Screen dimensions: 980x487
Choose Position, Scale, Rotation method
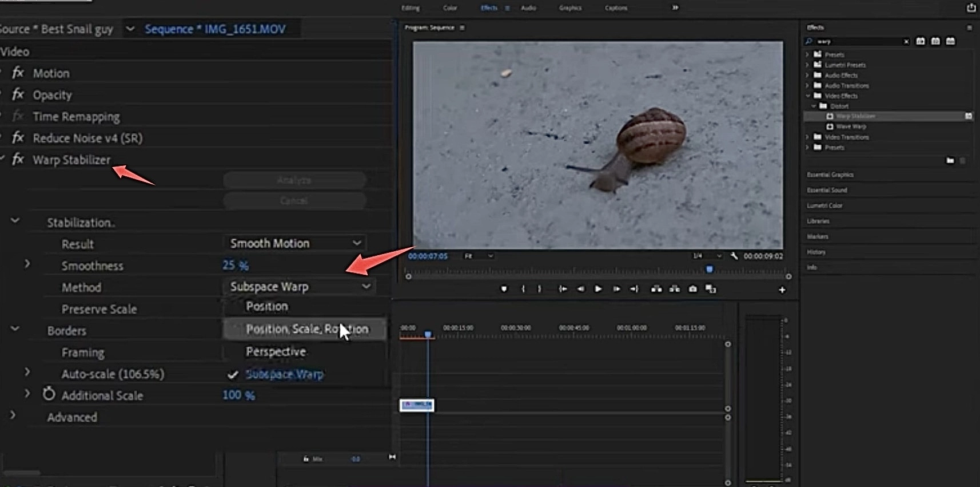[304, 329]
